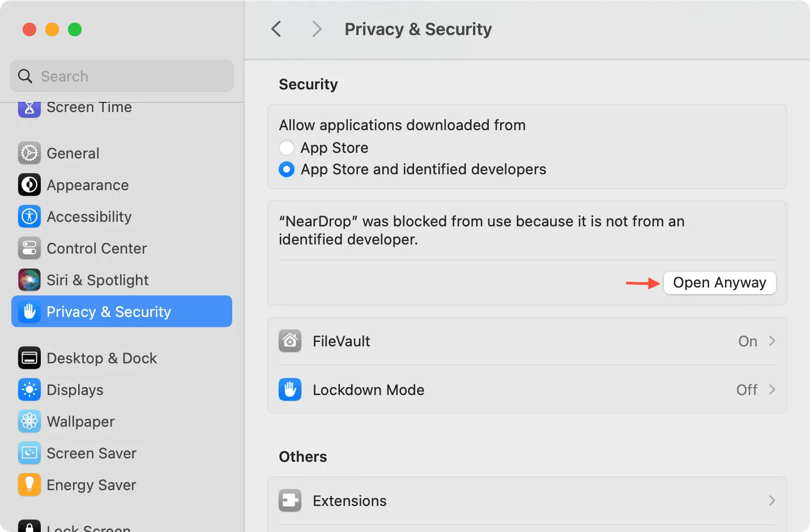Select the App Store radio button
The height and width of the screenshot is (532, 810).
[287, 148]
